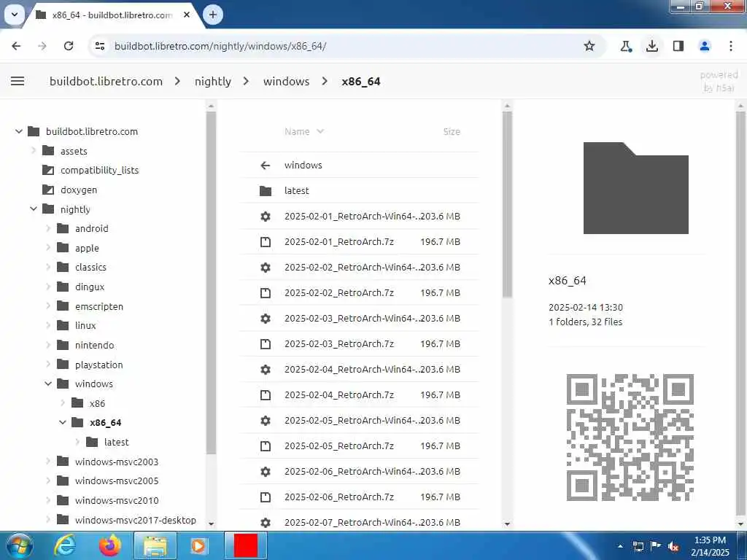Open the tab search dropdown
The width and height of the screenshot is (747, 560).
15,15
